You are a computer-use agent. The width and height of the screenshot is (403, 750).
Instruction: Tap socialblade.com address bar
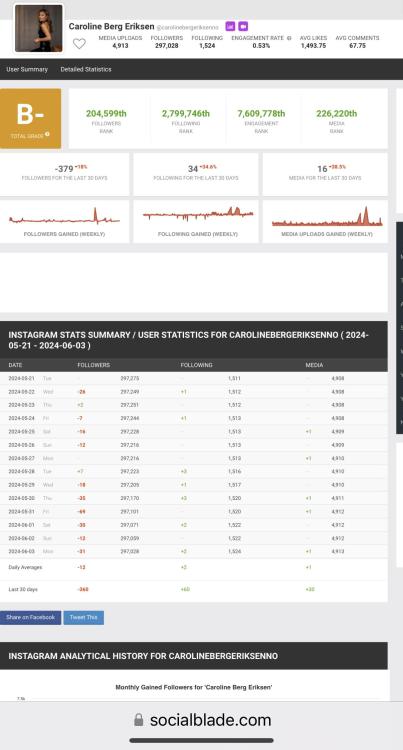[x=201, y=720]
